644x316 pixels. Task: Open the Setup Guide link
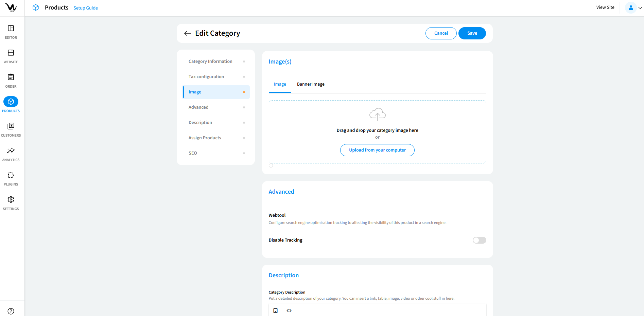pos(86,8)
